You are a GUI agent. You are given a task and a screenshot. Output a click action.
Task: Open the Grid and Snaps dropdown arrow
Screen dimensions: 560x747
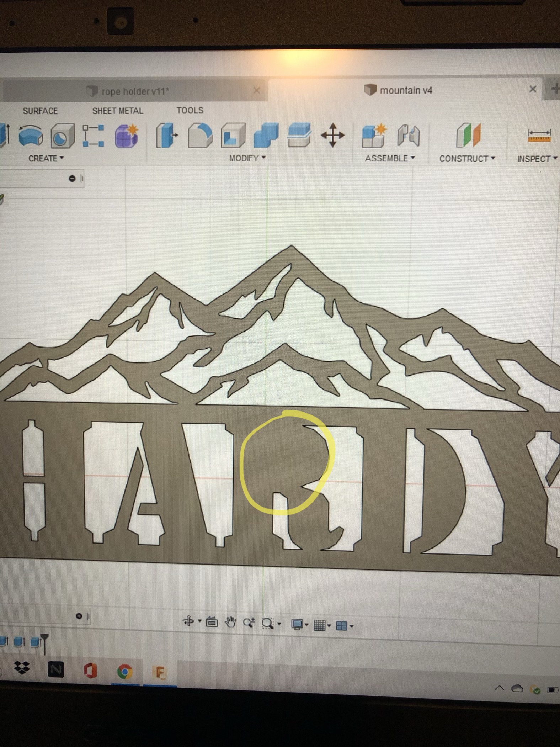[x=329, y=625]
